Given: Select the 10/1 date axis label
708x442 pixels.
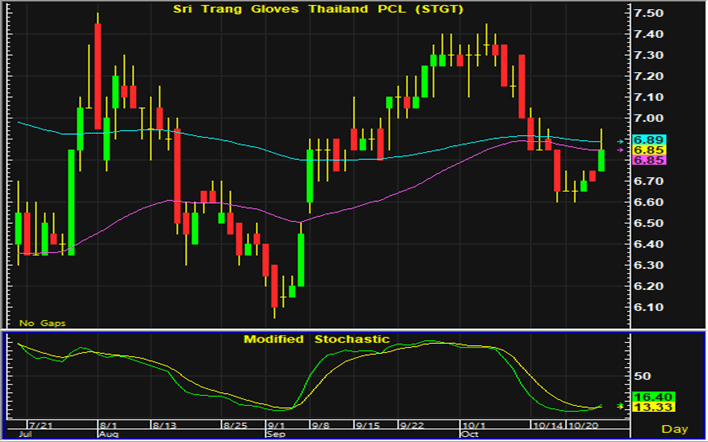Looking at the screenshot, I should [x=474, y=425].
